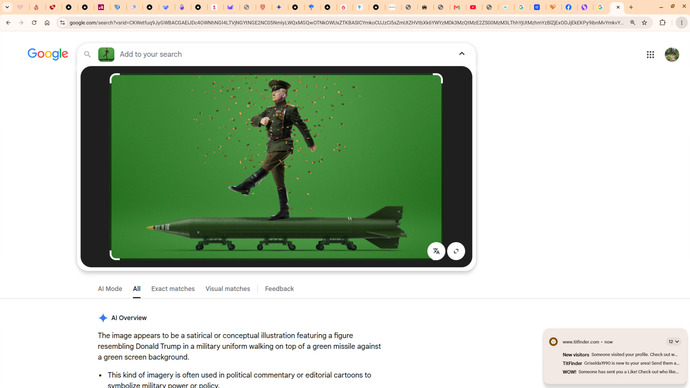Minimize the browser window
The height and width of the screenshot is (388, 690).
point(661,7)
